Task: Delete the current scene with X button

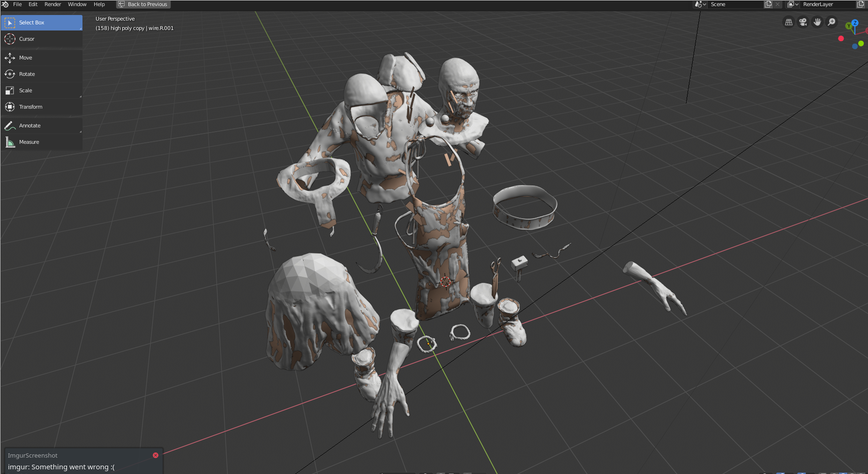Action: tap(778, 4)
